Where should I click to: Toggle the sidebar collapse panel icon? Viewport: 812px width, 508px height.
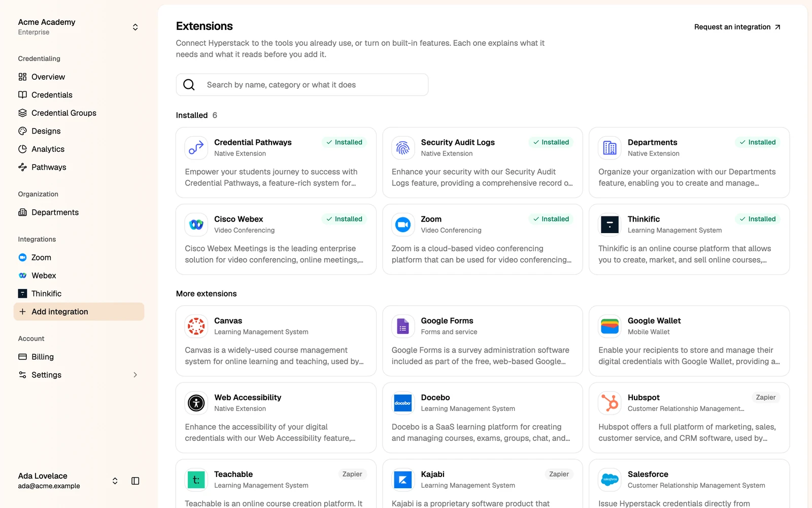coord(136,481)
